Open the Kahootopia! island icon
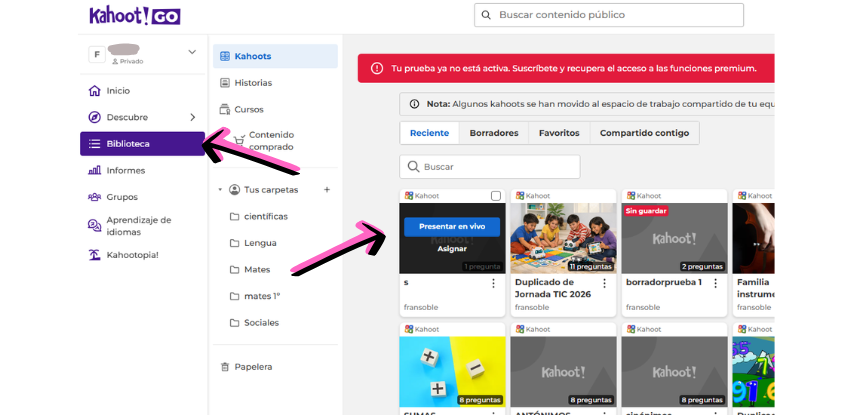This screenshot has height=415, width=853. pyautogui.click(x=95, y=255)
